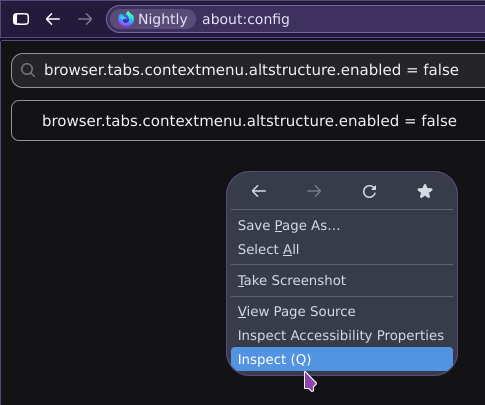Select Inspect Accessibility Properties
485x405 pixels.
tap(342, 336)
